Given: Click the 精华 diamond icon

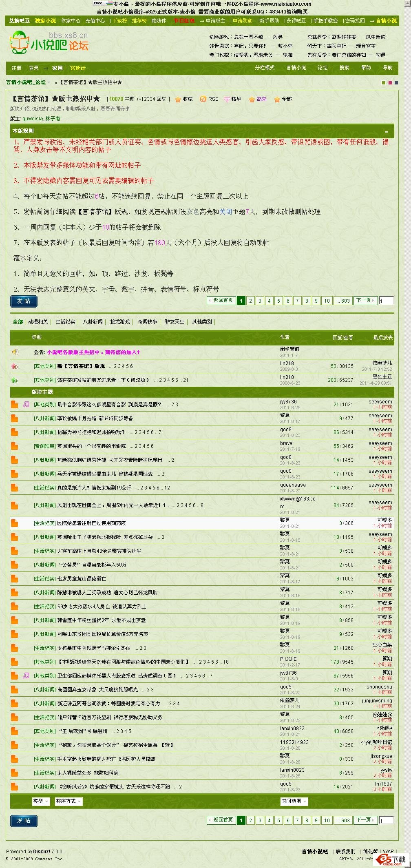Looking at the screenshot, I should (x=227, y=99).
